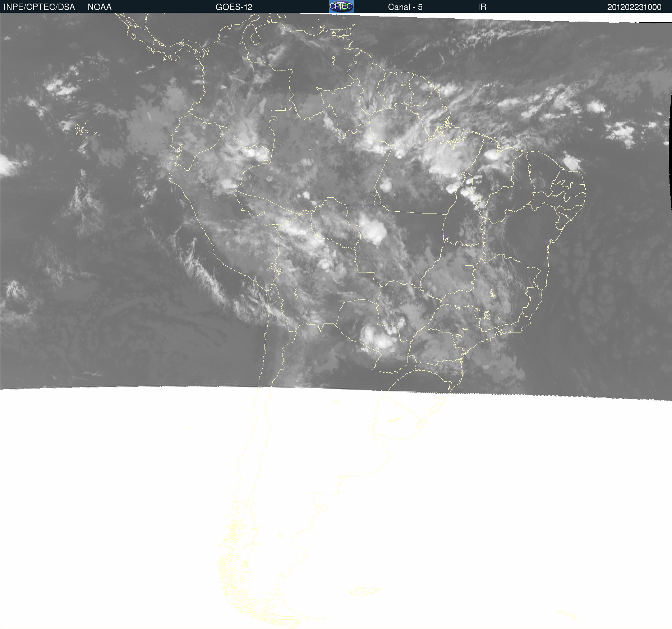The height and width of the screenshot is (629, 672).
Task: Select the INPE/CPTEC/DSA header text
Action: (39, 7)
